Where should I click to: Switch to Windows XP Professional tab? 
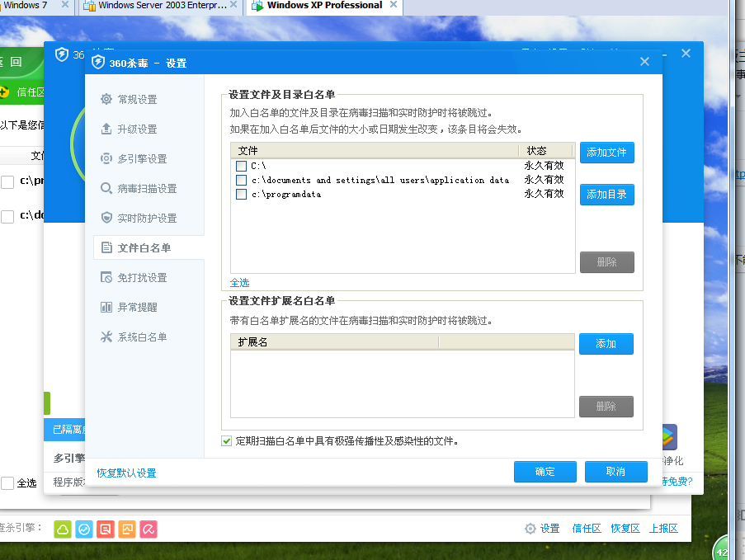click(x=324, y=6)
